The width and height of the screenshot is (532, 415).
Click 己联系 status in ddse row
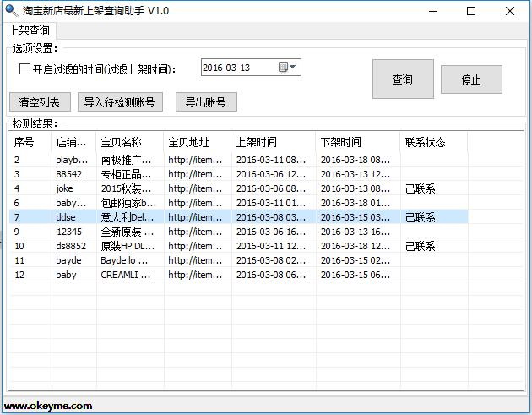click(x=420, y=218)
